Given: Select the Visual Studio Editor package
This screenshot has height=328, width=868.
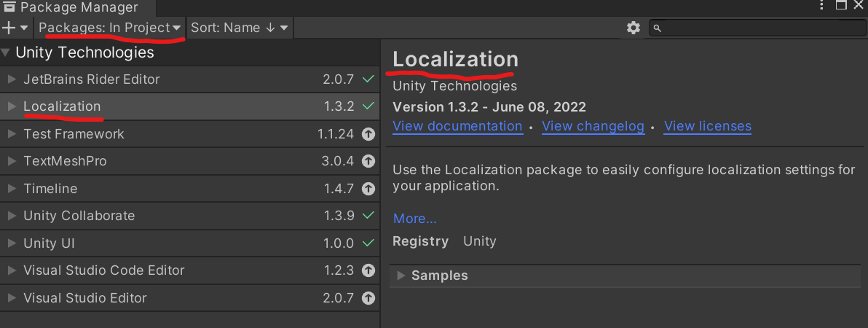Looking at the screenshot, I should 190,297.
